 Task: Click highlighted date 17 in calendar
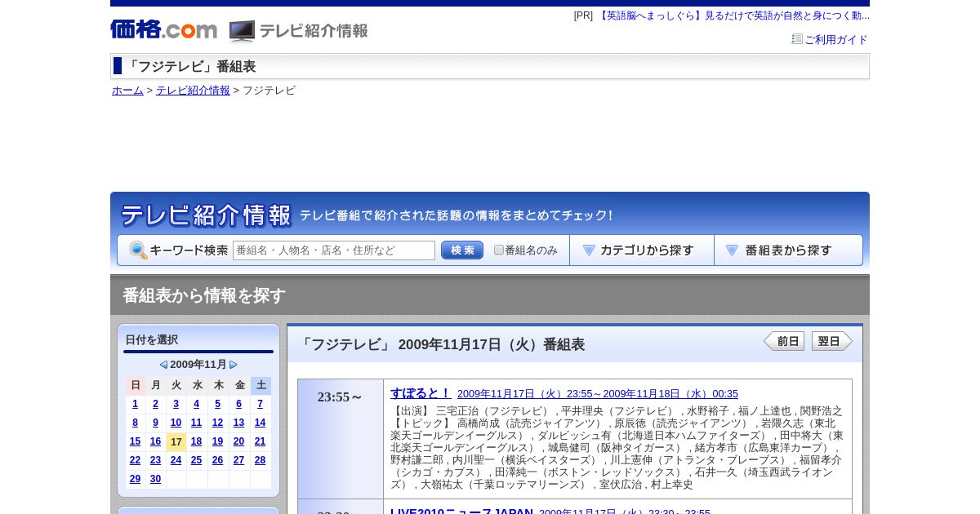point(176,442)
